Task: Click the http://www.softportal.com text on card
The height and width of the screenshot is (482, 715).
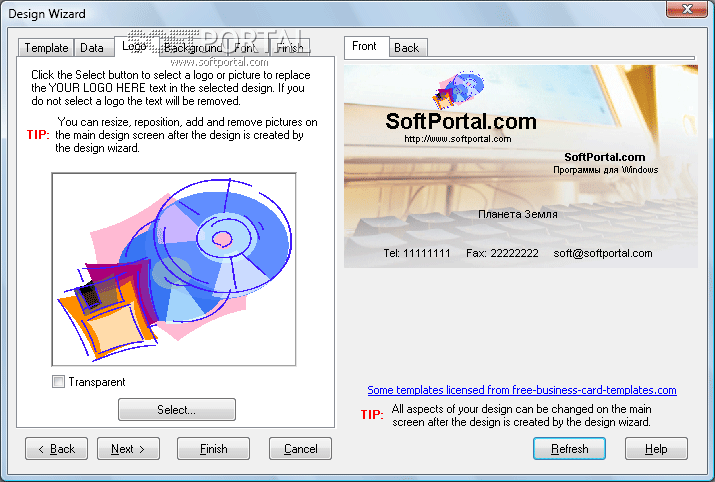Action: click(458, 139)
